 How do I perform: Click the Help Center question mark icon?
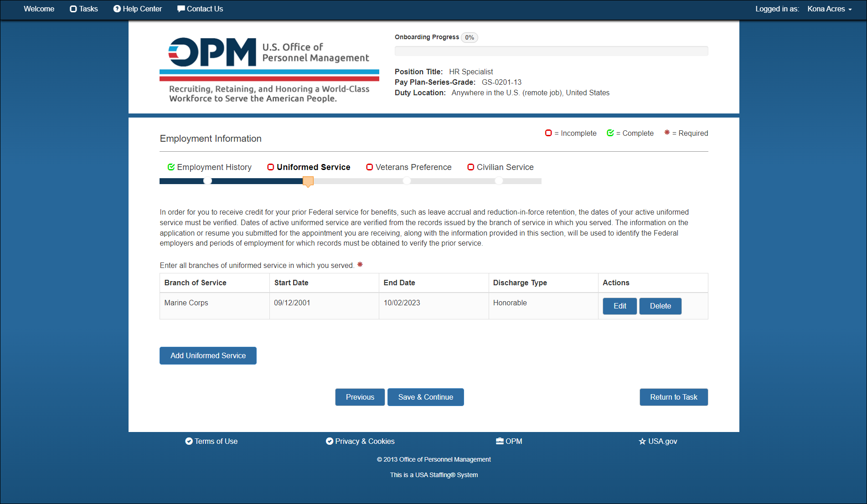point(117,9)
